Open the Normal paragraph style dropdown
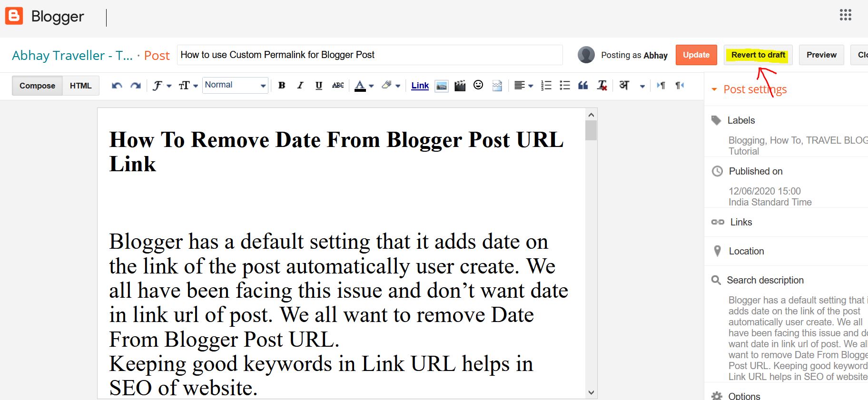This screenshot has width=868, height=400. point(235,85)
